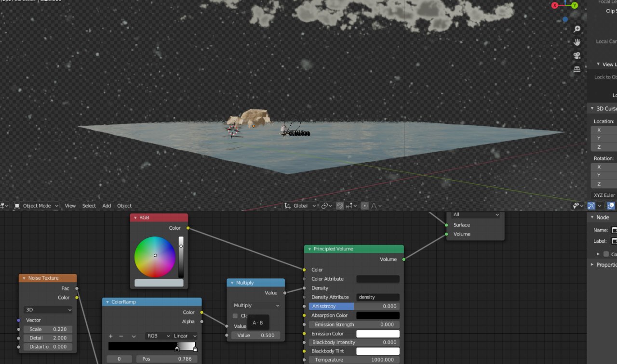Toggle the show gizmo button

click(591, 206)
